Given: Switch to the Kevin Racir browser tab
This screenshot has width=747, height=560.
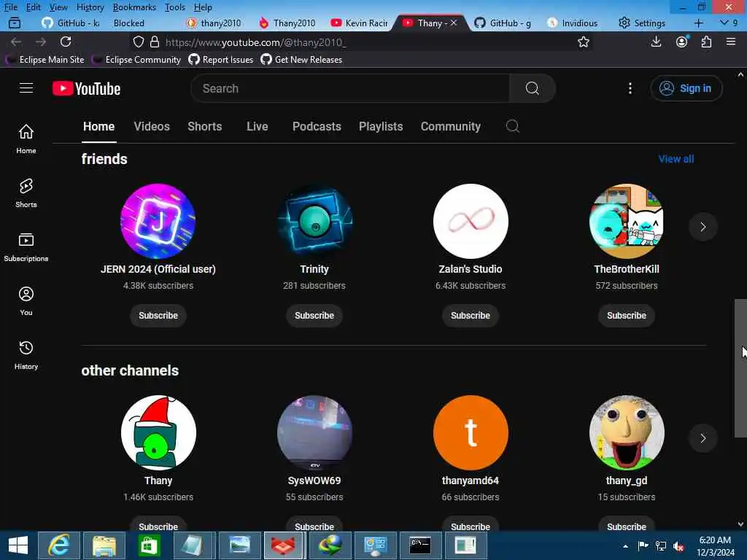Looking at the screenshot, I should pos(360,23).
